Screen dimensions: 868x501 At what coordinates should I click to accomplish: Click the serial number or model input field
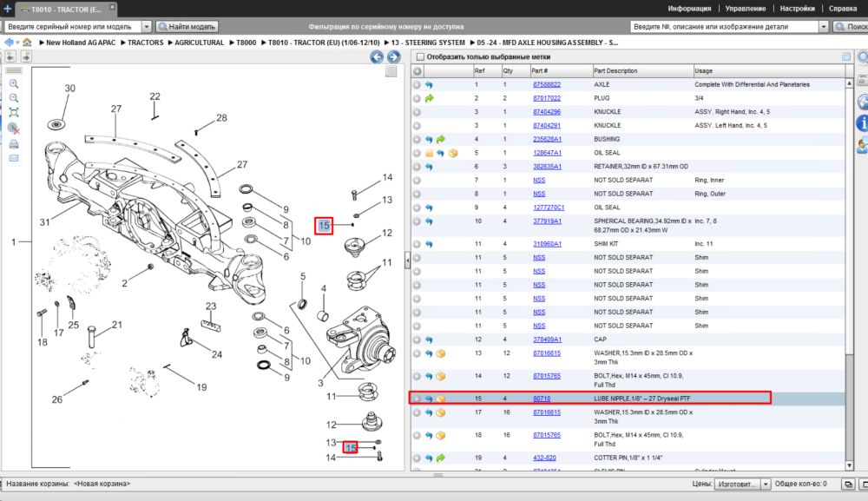point(73,27)
